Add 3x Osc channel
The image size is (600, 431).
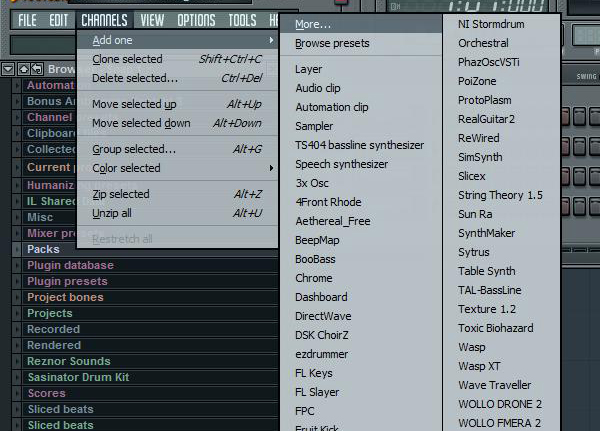point(361,183)
